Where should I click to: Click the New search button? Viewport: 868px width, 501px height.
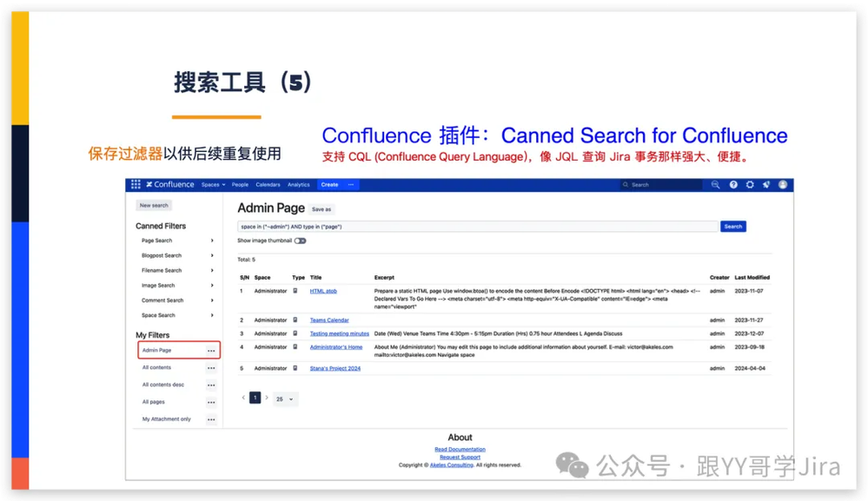coord(154,205)
